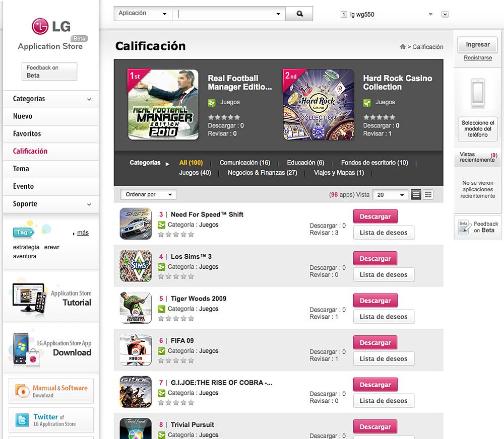Click the Categorías arrow in filter bar
This screenshot has height=439, width=504.
(x=167, y=164)
